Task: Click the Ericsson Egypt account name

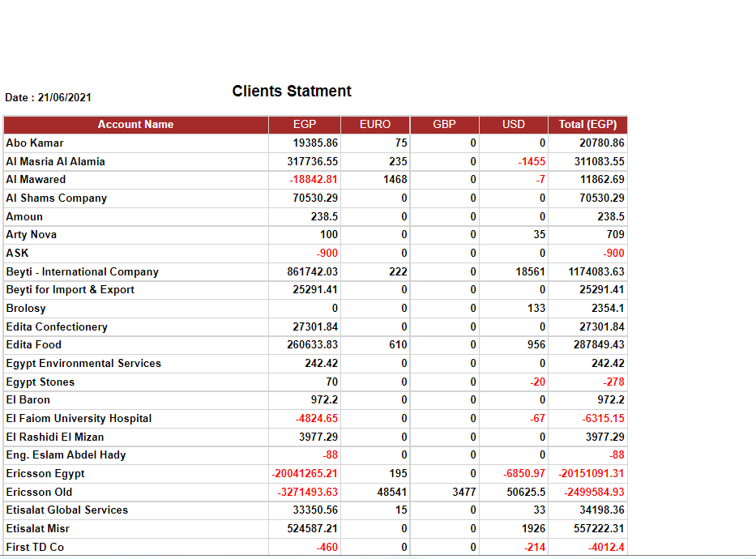Action: click(45, 474)
